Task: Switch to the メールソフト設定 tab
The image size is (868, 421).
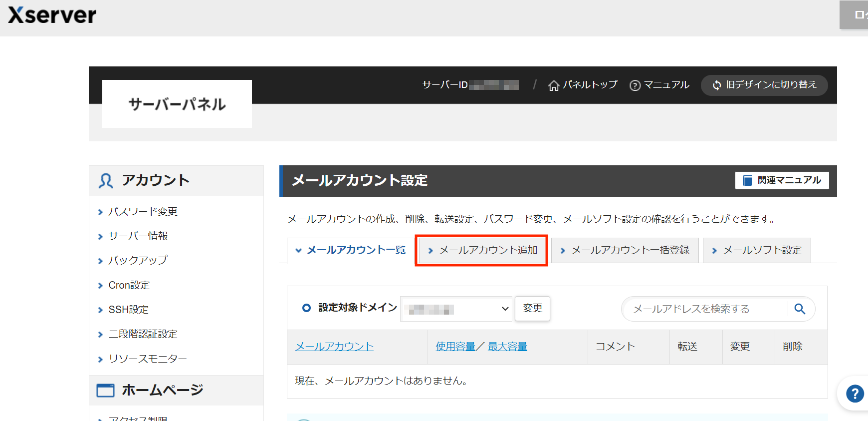Action: (x=756, y=250)
